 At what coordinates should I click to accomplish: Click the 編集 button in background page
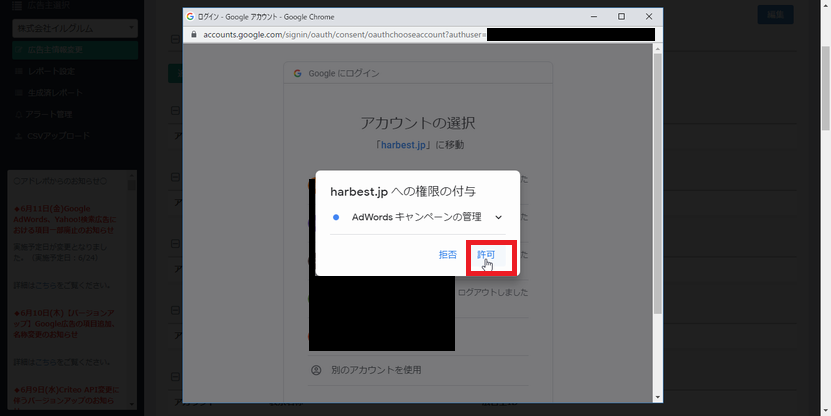click(775, 15)
